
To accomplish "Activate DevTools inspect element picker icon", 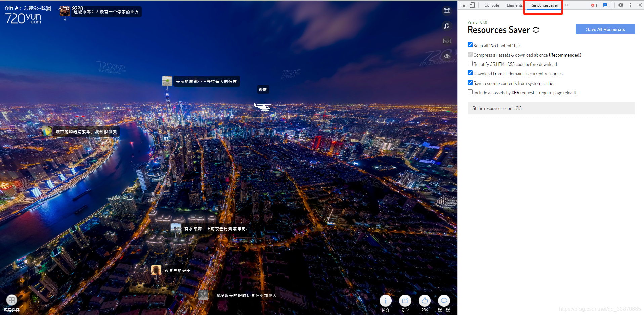I will pyautogui.click(x=463, y=5).
